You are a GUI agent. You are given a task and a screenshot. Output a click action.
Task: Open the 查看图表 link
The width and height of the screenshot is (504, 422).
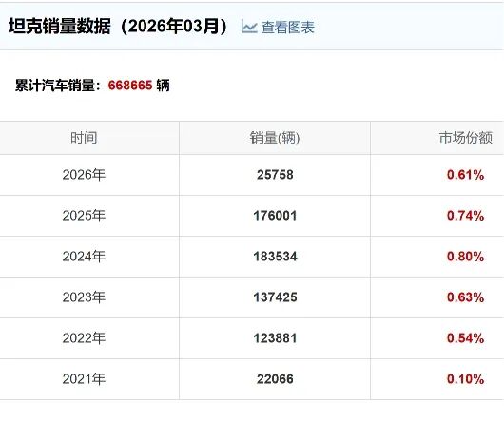pyautogui.click(x=287, y=28)
